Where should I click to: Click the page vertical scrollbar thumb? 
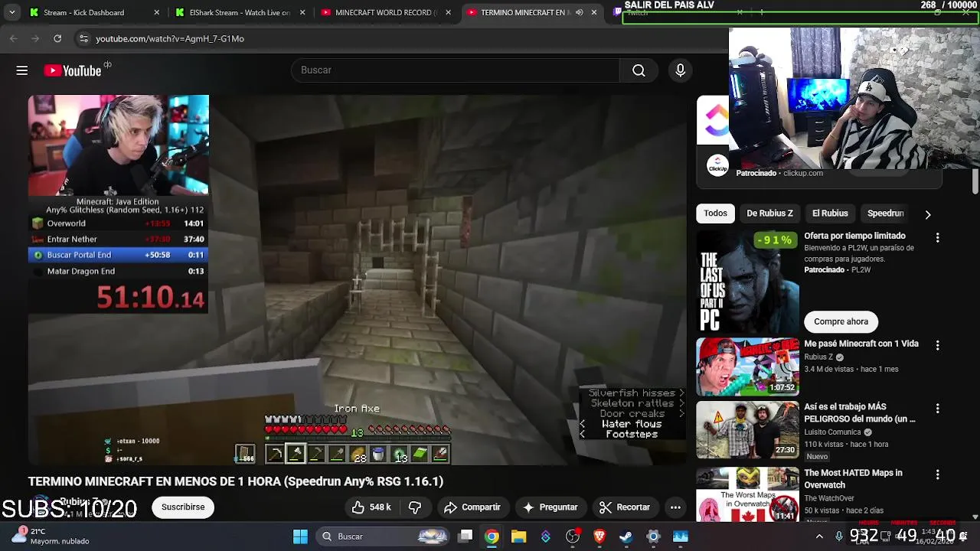975,181
